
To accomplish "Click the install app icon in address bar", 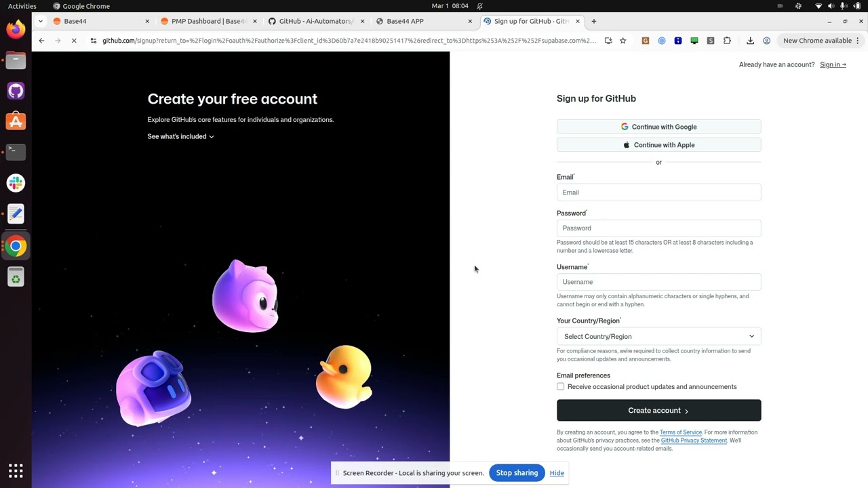I will coord(608,41).
